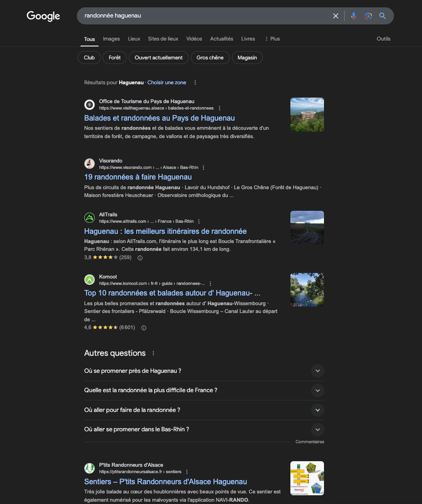Click the Commentaires feedback link
This screenshot has width=422, height=504.
tap(310, 442)
